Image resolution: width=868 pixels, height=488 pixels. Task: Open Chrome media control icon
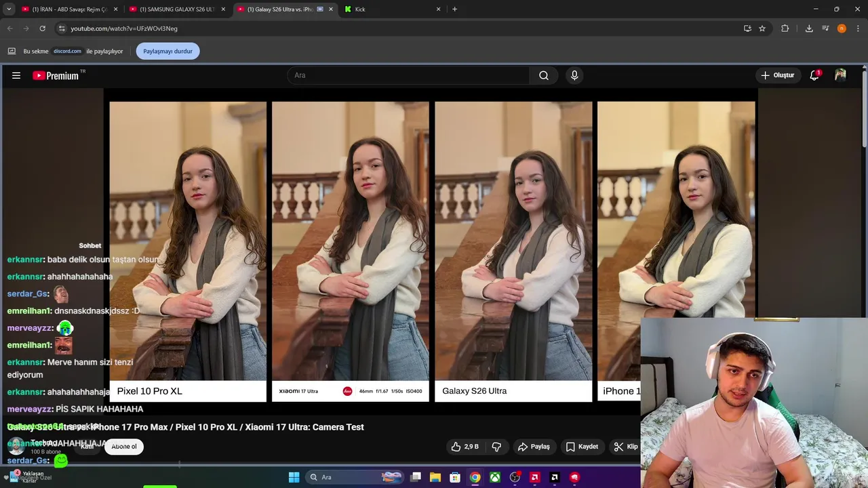tap(825, 28)
